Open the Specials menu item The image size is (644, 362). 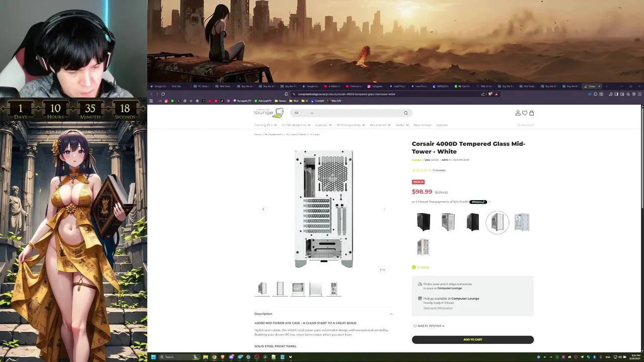click(x=442, y=125)
